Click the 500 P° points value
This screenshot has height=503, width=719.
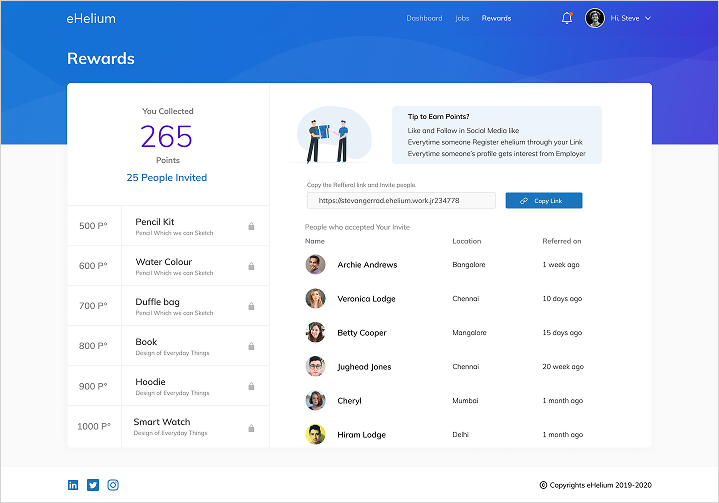tap(93, 226)
